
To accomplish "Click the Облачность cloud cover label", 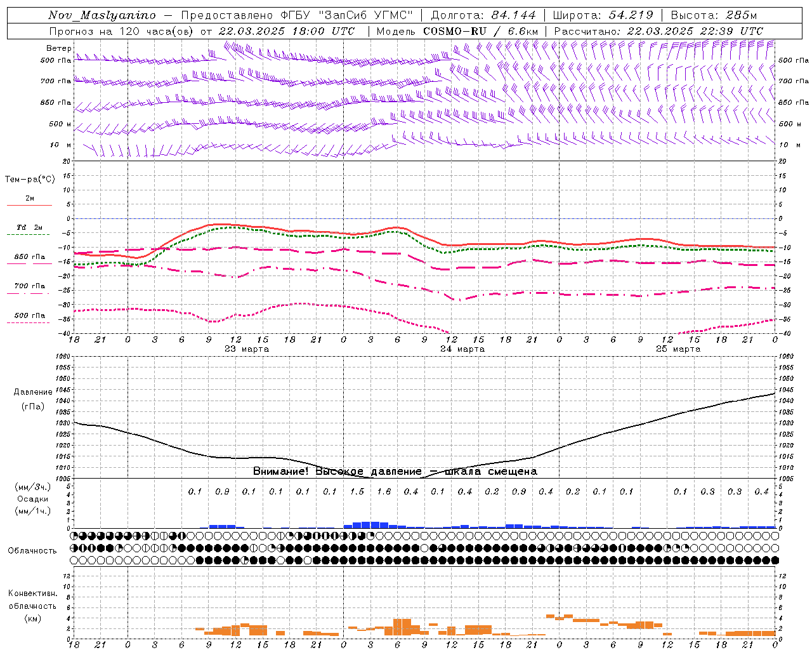I will (32, 550).
